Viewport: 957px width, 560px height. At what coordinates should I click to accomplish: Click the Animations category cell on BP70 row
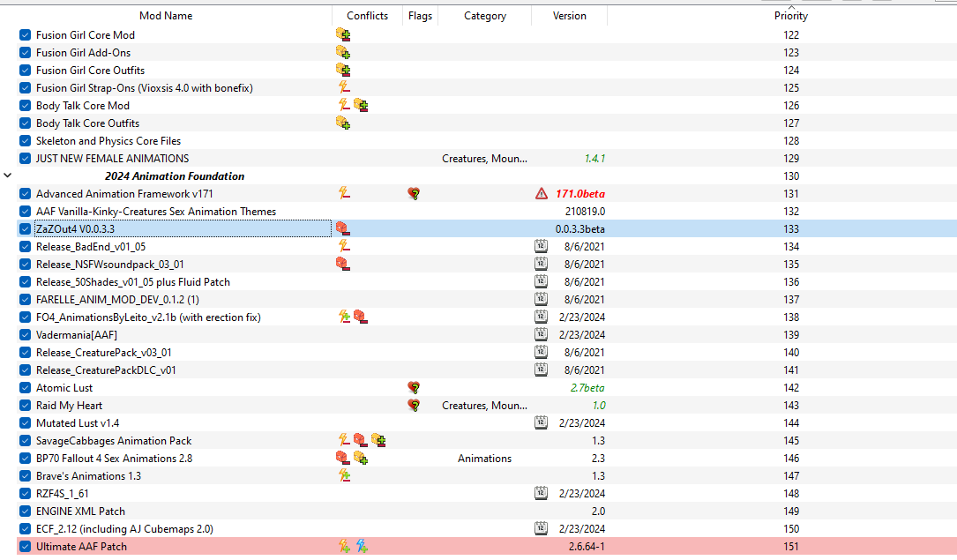484,458
